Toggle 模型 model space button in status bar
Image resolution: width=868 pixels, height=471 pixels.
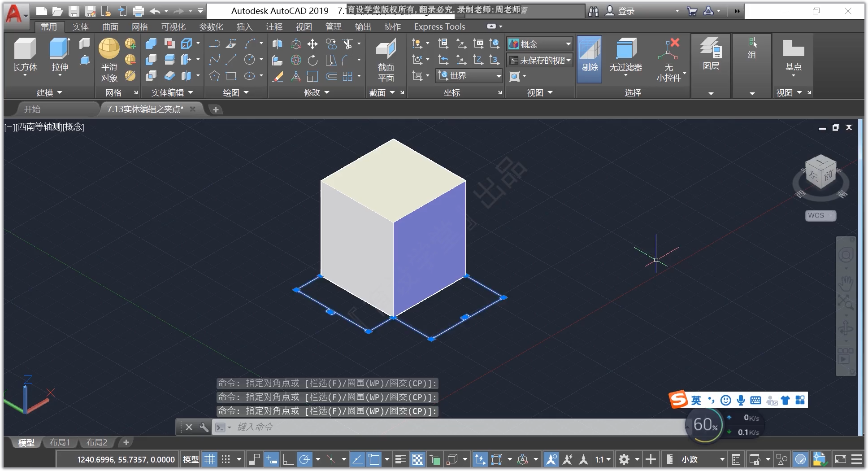click(x=191, y=459)
